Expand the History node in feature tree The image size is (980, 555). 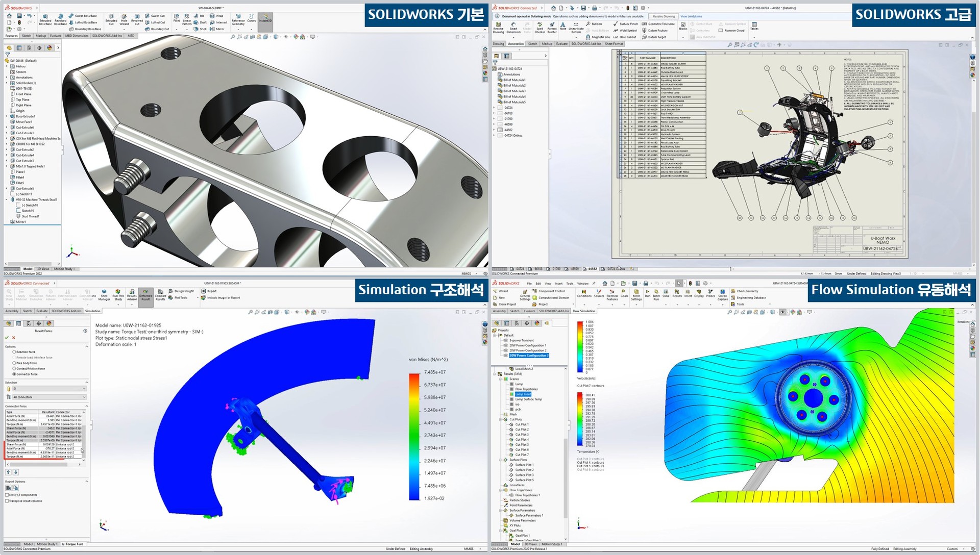coord(7,66)
